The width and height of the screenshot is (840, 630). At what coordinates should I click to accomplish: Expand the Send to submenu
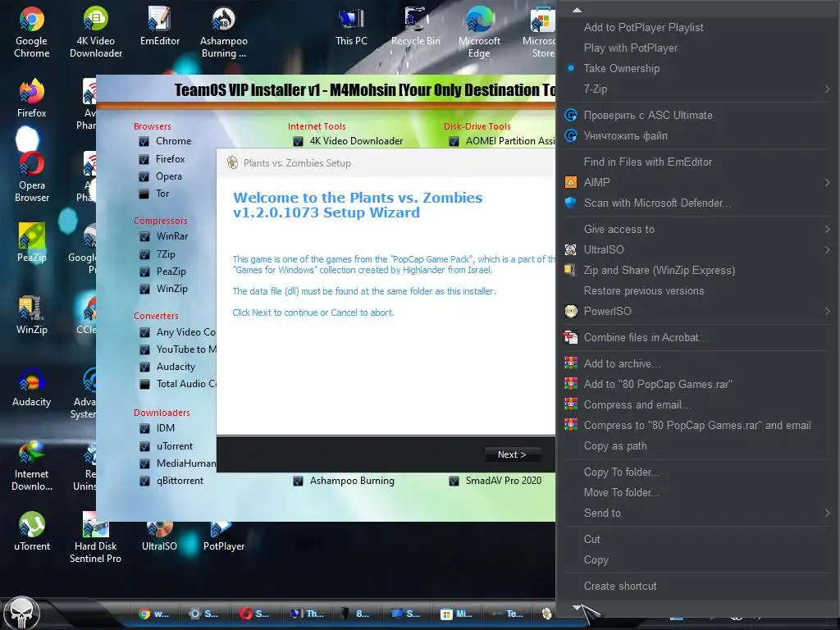[827, 514]
